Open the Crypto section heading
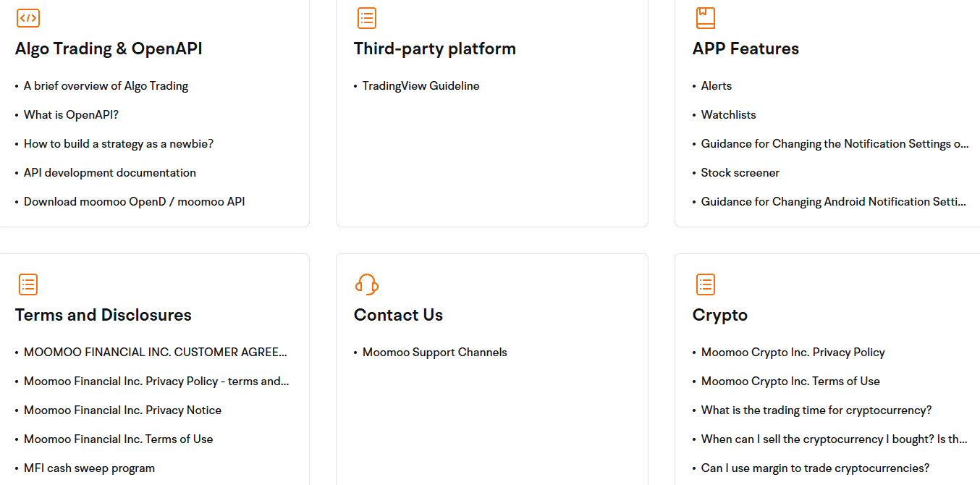Screen dimensions: 980x485 coord(719,316)
